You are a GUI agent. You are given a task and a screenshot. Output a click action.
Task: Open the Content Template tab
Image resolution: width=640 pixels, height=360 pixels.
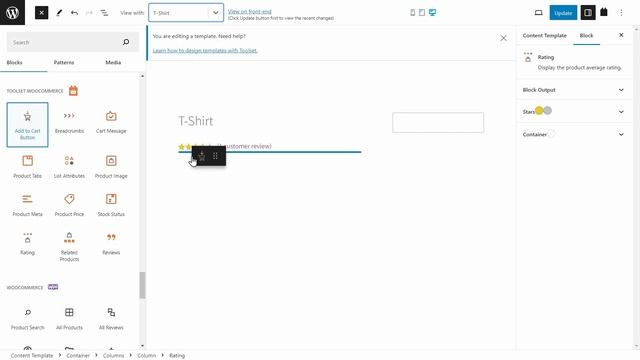click(x=544, y=36)
